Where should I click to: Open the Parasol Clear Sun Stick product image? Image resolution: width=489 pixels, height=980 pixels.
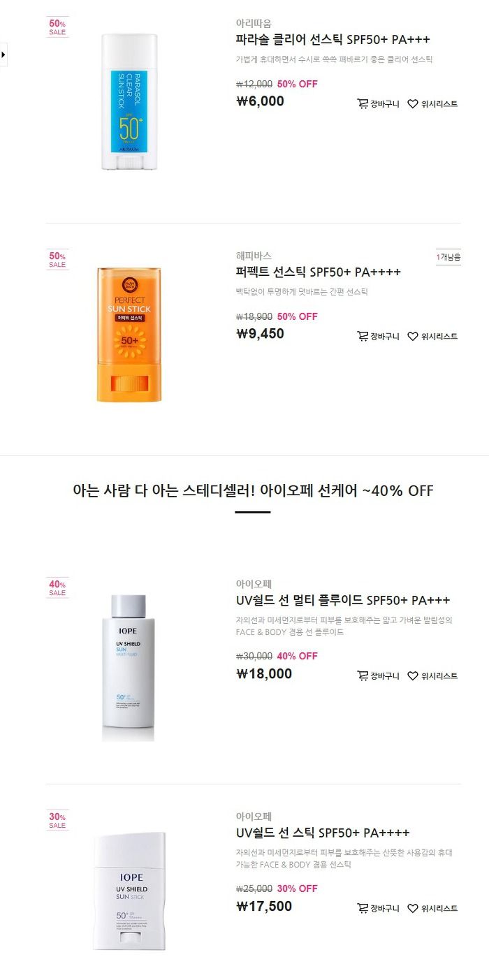coord(129,101)
